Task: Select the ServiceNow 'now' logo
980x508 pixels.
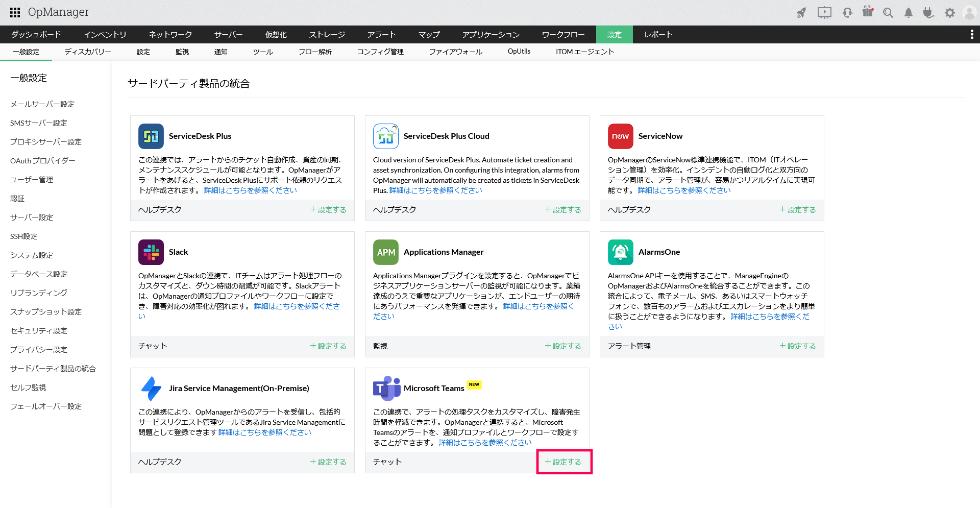Action: (x=620, y=136)
